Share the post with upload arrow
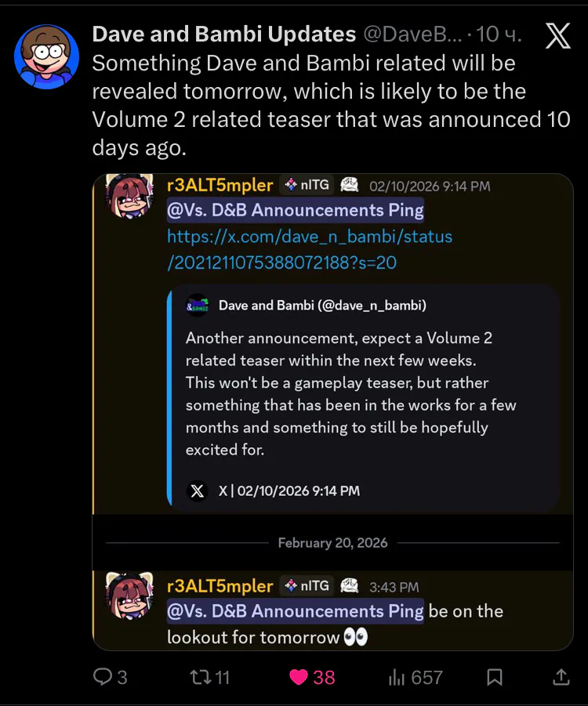This screenshot has width=588, height=706. coord(561,677)
